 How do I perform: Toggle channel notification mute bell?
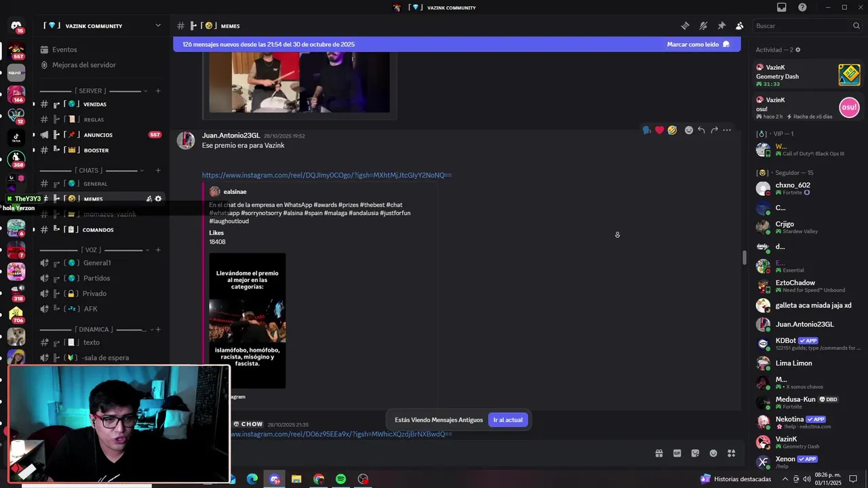703,26
